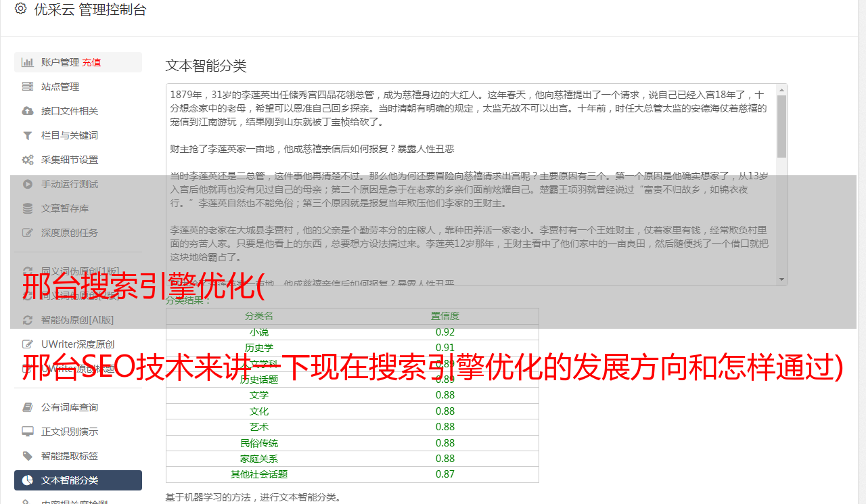Click the refresh icon next to 智能伪原创[AI版]

[x=28, y=320]
